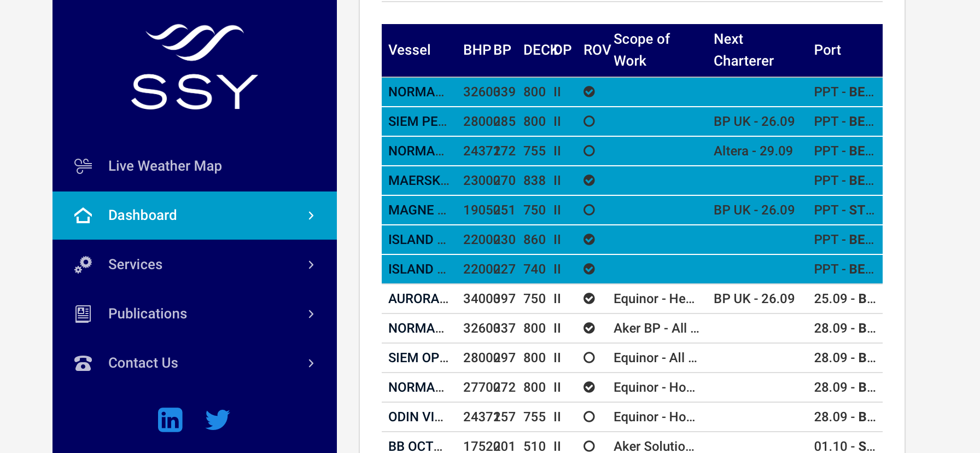The image size is (980, 453).
Task: Click 'PPT - ST...' port cell
Action: 844,210
